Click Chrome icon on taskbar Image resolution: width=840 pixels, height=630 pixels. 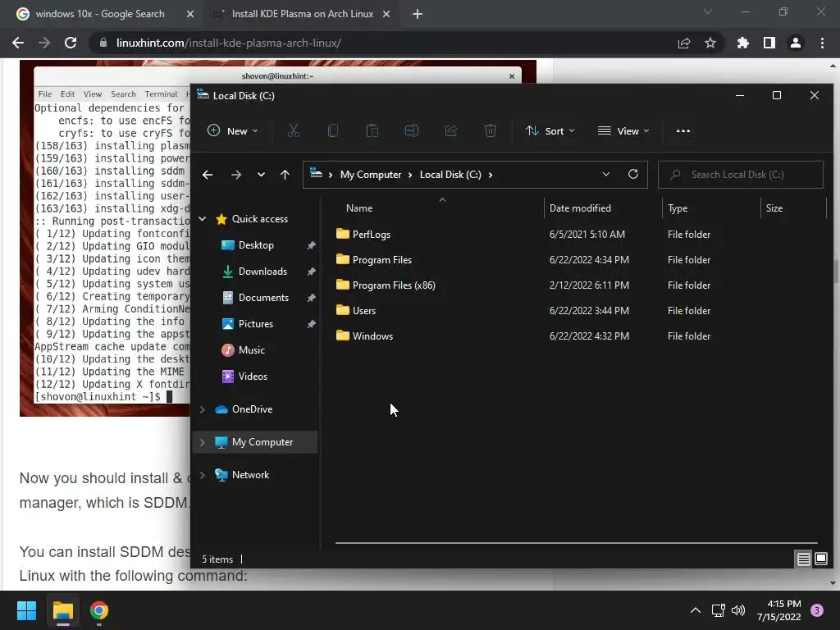(x=99, y=610)
